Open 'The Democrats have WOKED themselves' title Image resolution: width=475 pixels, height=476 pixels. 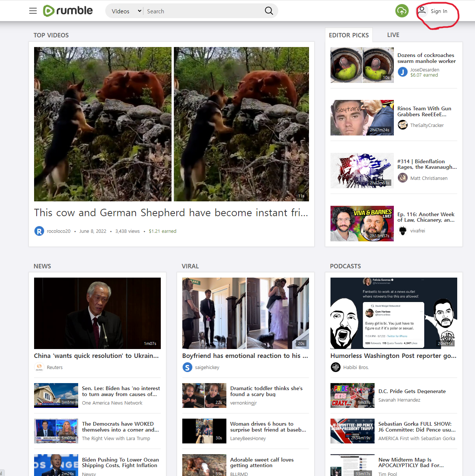pos(120,427)
